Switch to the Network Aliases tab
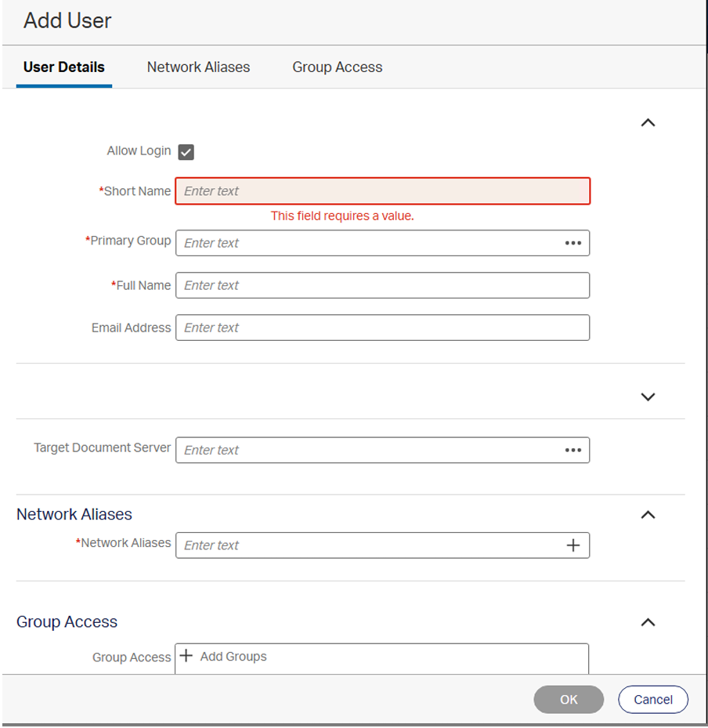This screenshot has width=708, height=728. pyautogui.click(x=199, y=67)
